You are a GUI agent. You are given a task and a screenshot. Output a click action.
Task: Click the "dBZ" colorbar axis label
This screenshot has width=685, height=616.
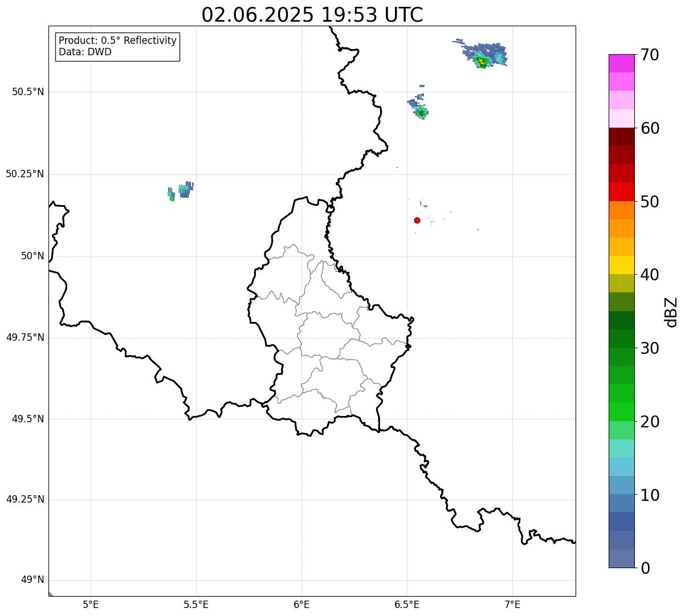[x=671, y=312]
